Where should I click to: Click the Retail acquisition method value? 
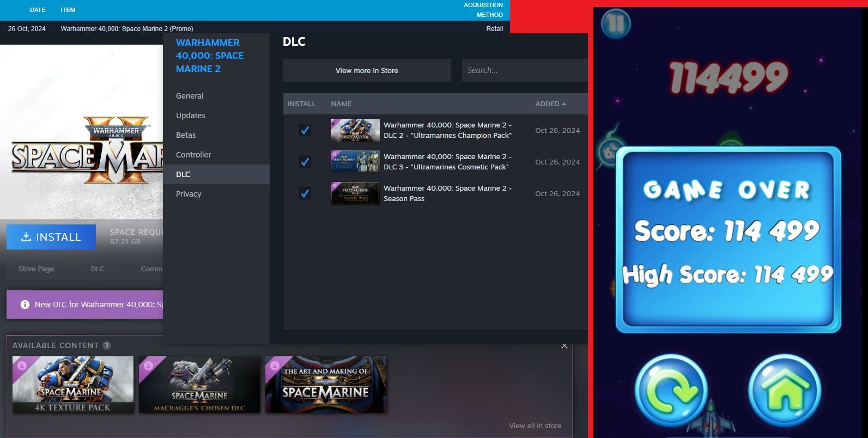point(494,29)
